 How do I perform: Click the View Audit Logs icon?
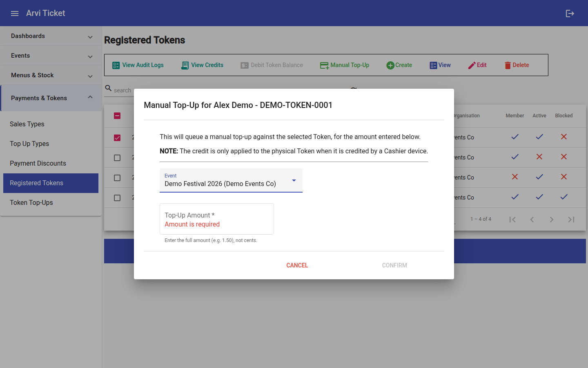tap(116, 65)
